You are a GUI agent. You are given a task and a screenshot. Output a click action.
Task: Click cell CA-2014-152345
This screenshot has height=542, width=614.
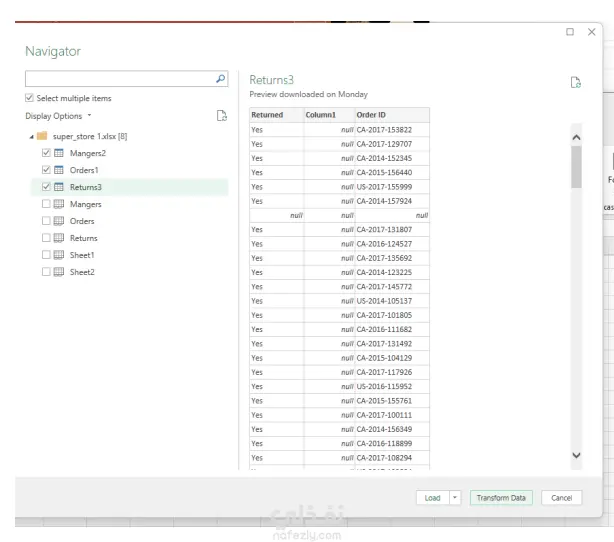click(392, 158)
